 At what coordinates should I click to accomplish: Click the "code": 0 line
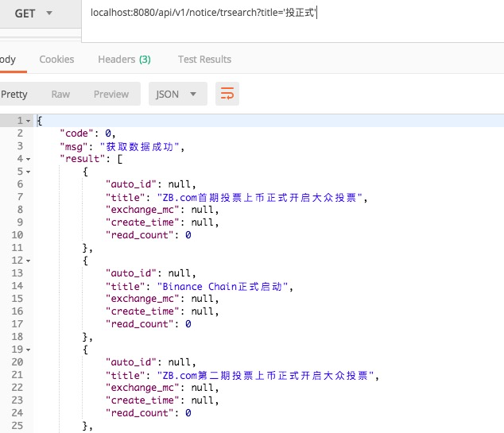[87, 133]
